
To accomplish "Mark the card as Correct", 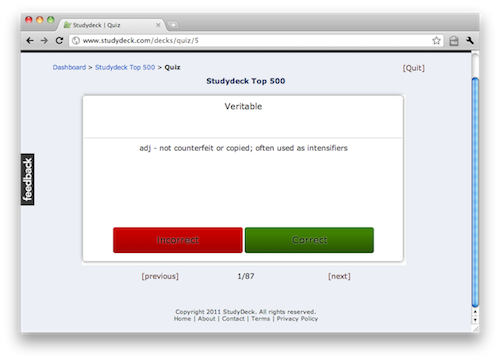I will (309, 240).
